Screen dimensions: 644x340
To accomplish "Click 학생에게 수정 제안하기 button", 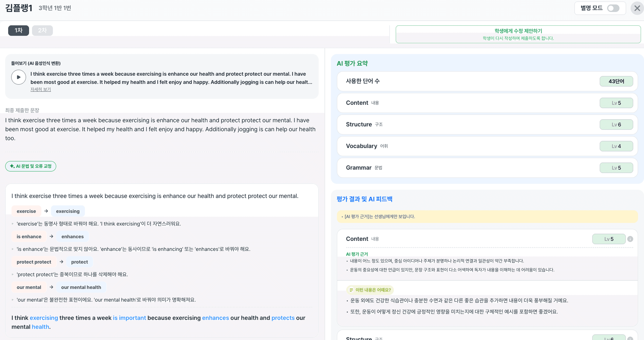I will [x=518, y=34].
